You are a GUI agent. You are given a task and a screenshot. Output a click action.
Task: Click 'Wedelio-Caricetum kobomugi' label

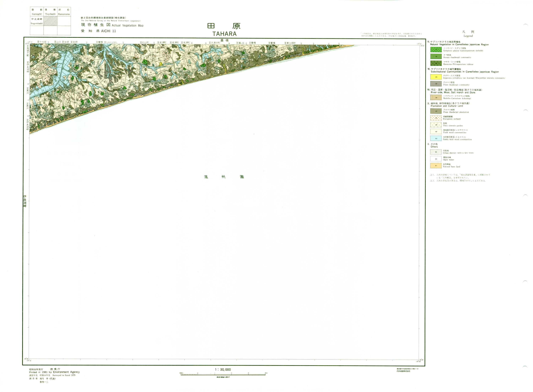coord(457,98)
